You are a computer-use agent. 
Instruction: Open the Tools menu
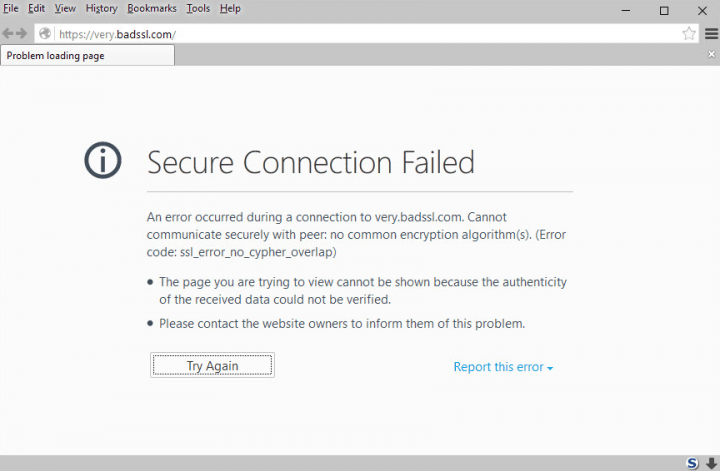pyautogui.click(x=198, y=8)
